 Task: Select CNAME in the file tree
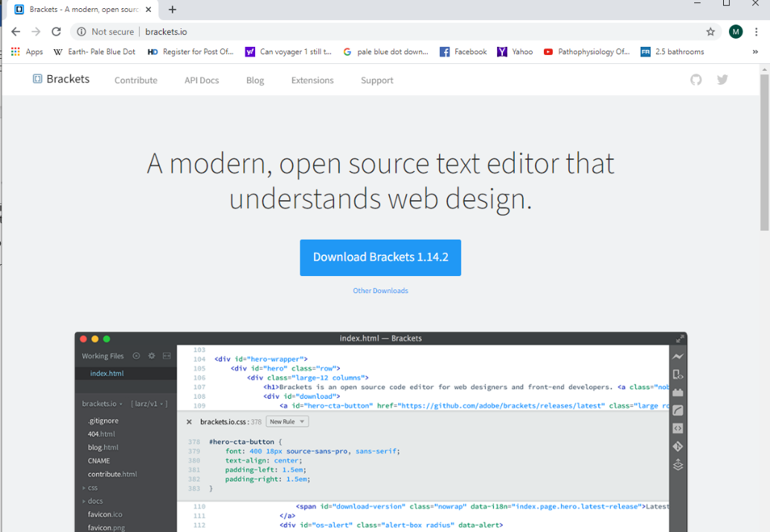99,461
